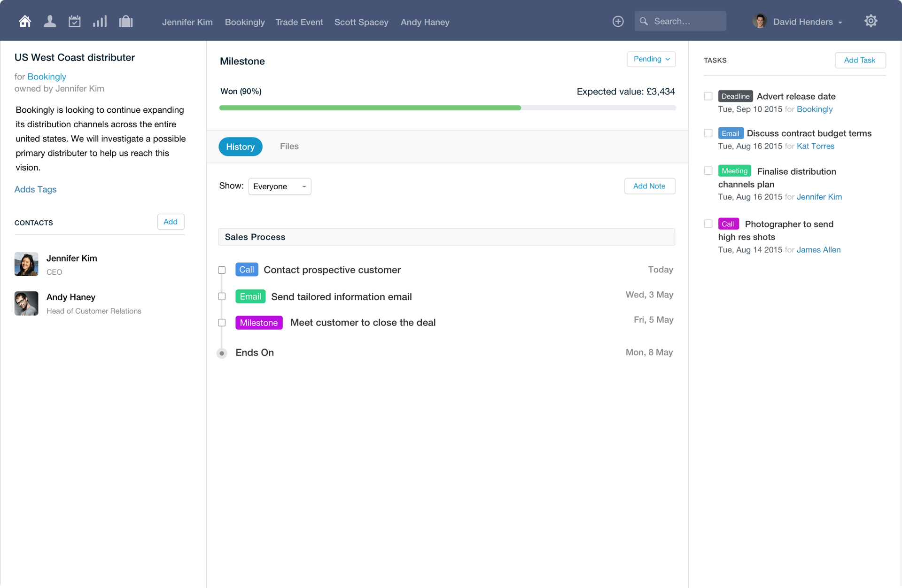Switch to the Files tab in history panel
902x588 pixels.
289,146
